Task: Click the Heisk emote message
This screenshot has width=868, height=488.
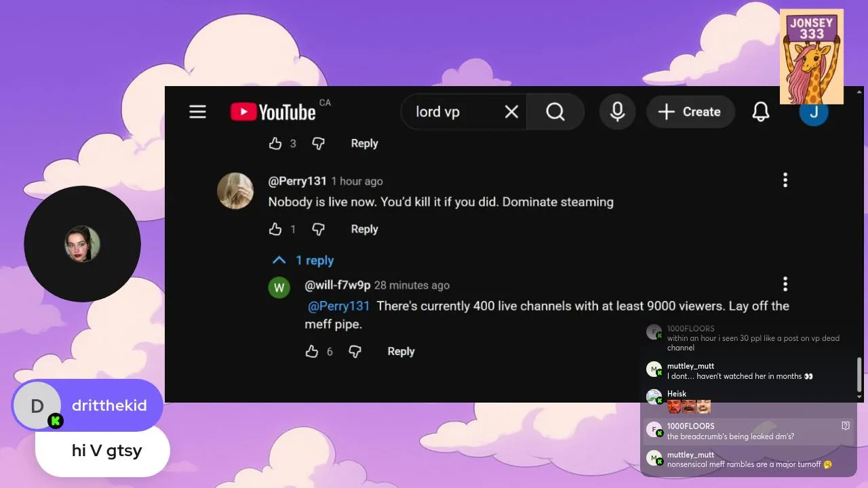Action: [749, 401]
